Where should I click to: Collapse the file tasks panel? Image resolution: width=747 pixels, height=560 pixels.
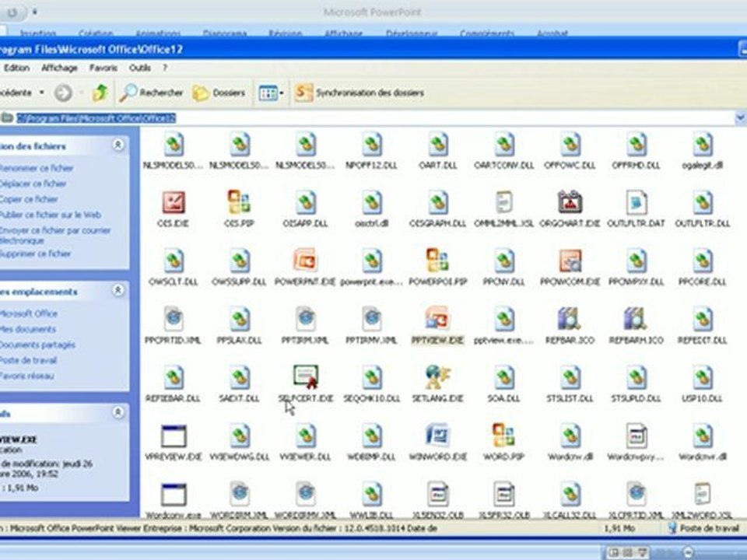118,145
